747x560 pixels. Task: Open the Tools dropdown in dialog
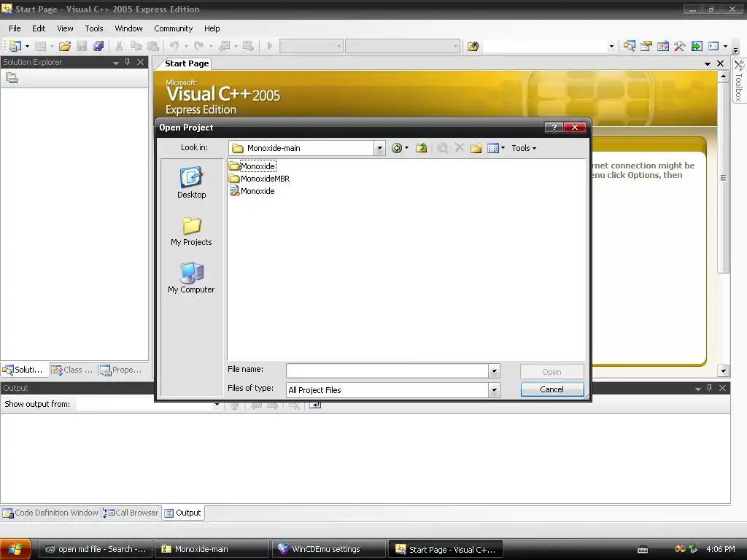[x=524, y=148]
